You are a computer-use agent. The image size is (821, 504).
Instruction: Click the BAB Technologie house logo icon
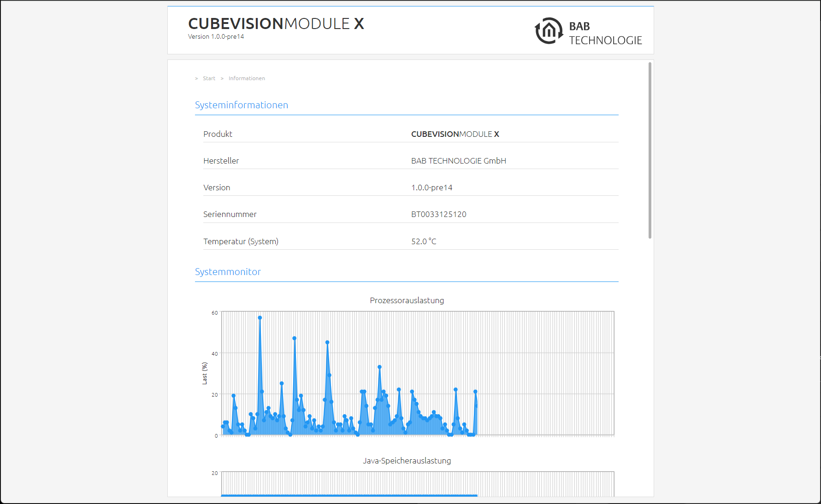coord(549,31)
